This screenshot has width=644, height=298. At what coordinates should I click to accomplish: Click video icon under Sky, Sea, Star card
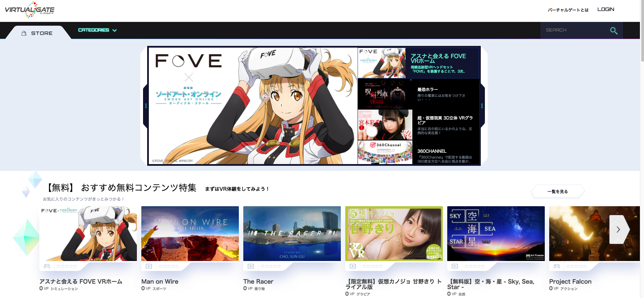click(455, 266)
